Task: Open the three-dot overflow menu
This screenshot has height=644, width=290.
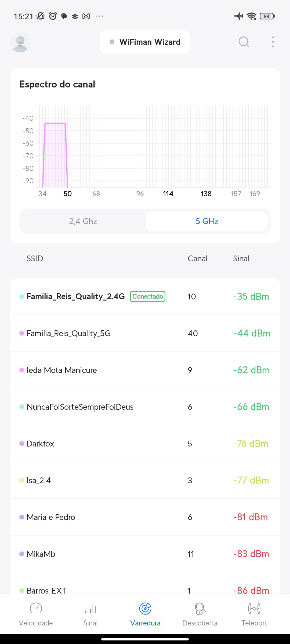Action: tap(273, 42)
